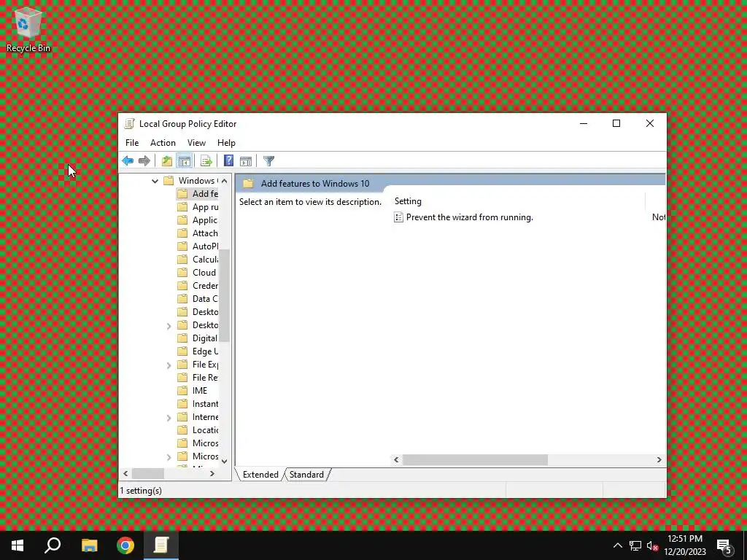Click the blue Back arrow in toolbar
This screenshot has width=747, height=560.
(128, 161)
